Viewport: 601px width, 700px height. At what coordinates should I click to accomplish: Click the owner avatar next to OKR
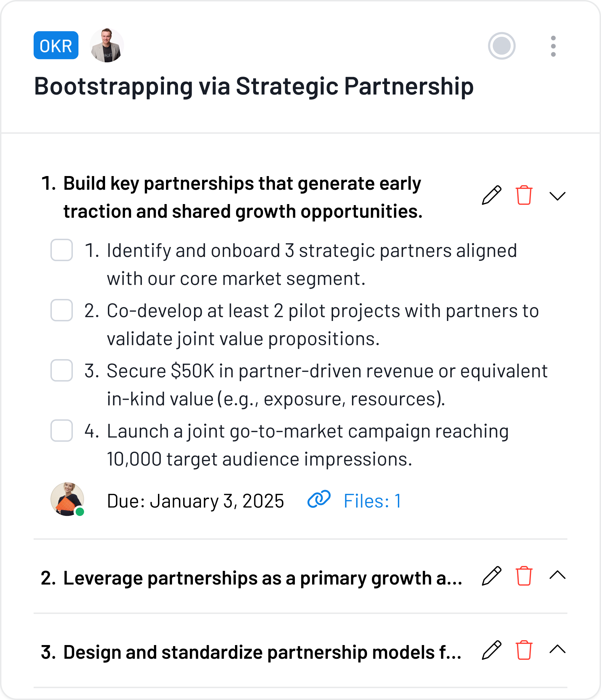(107, 45)
